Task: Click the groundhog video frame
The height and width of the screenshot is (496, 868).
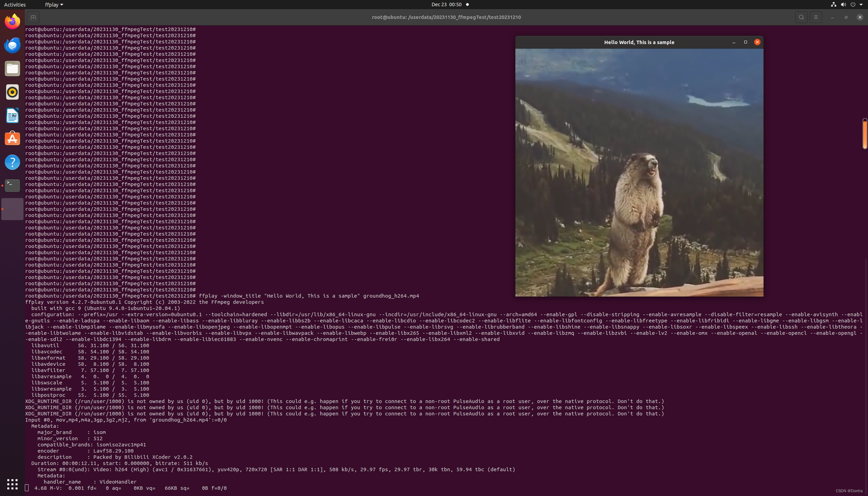Action: (639, 172)
